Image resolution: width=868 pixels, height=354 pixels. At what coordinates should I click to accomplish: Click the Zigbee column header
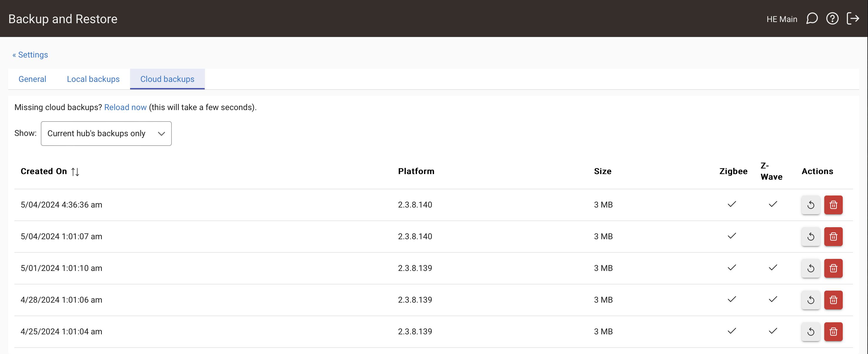pos(733,171)
